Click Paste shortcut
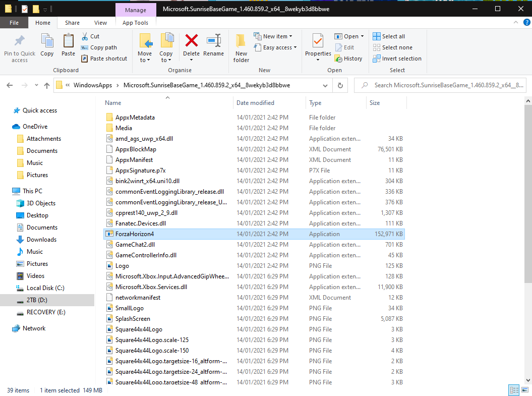The height and width of the screenshot is (396, 532). [104, 59]
